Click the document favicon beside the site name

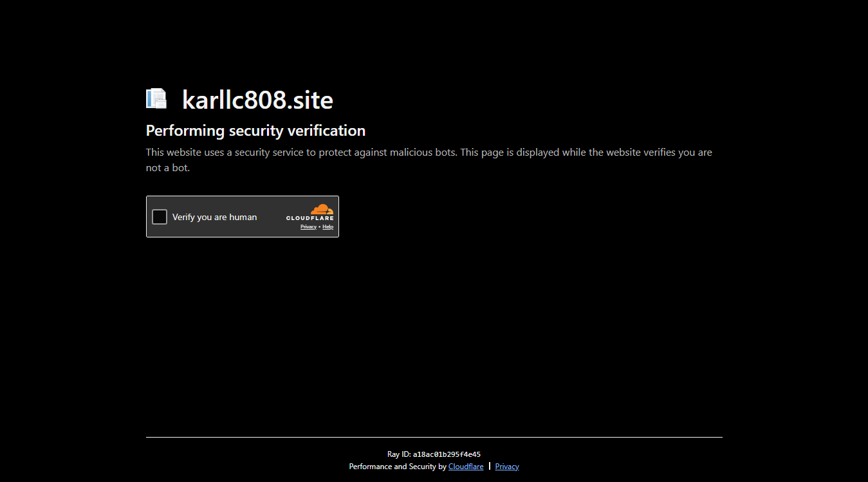156,98
